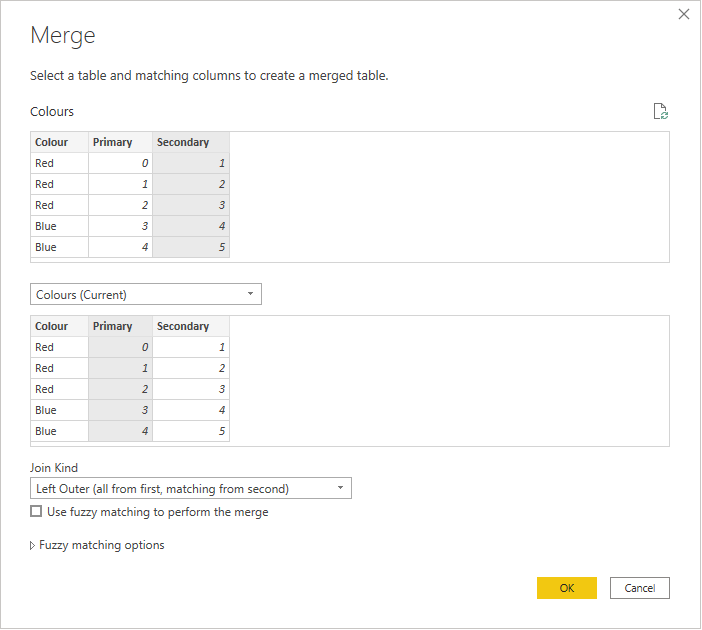The image size is (702, 630).
Task: Click the refresh preview icon
Action: coord(660,112)
